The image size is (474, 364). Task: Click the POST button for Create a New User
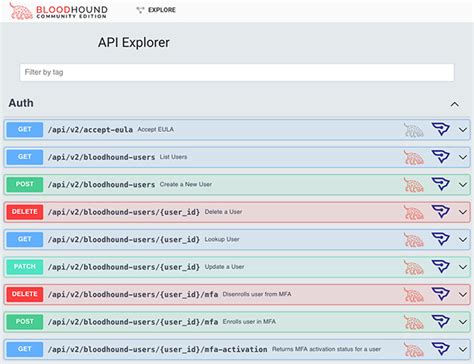[x=25, y=184]
